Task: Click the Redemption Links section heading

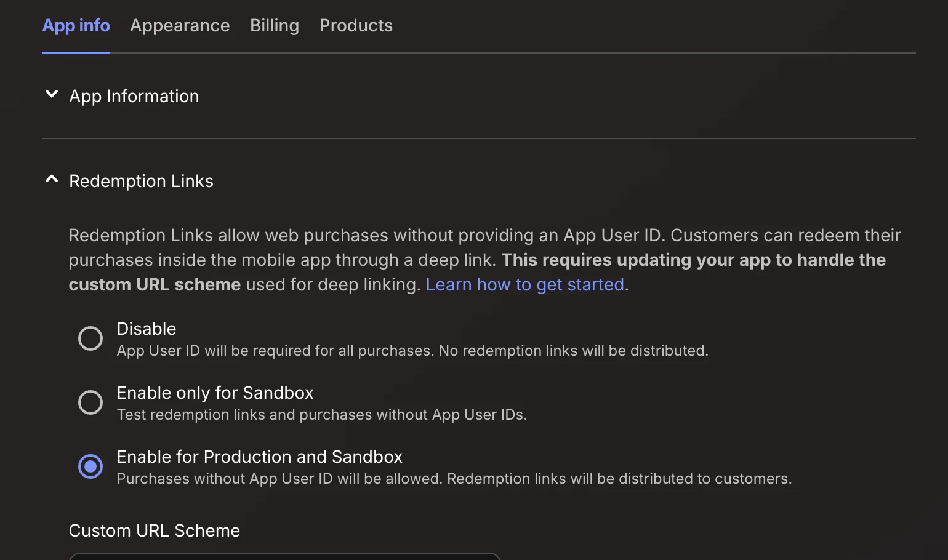Action: [141, 181]
